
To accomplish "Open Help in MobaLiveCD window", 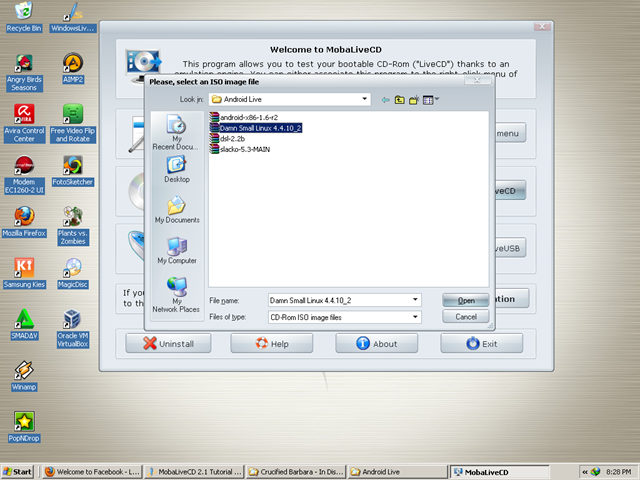I will 272,343.
